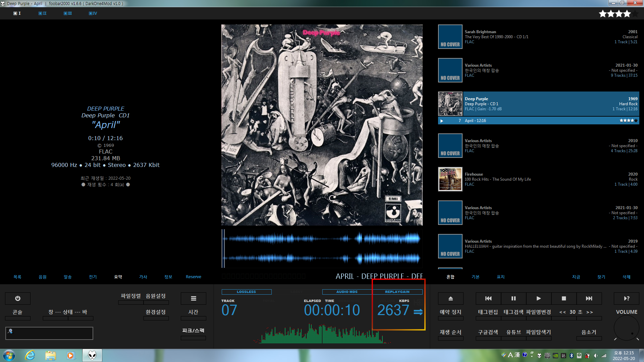This screenshot has height=362, width=644.
Task: Click the play arrow on April track row
Action: (442, 121)
